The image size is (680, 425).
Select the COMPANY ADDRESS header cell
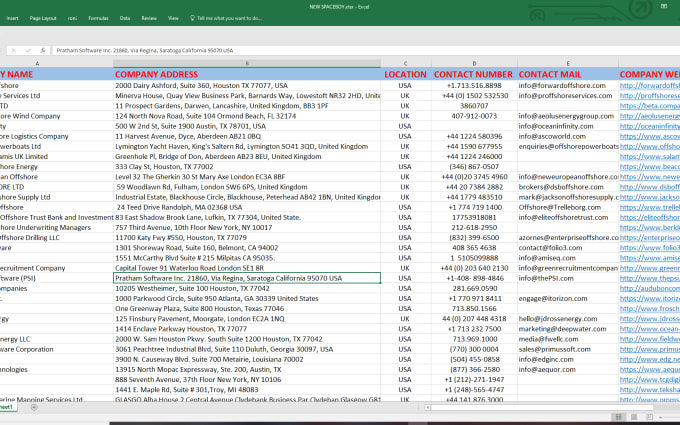247,74
